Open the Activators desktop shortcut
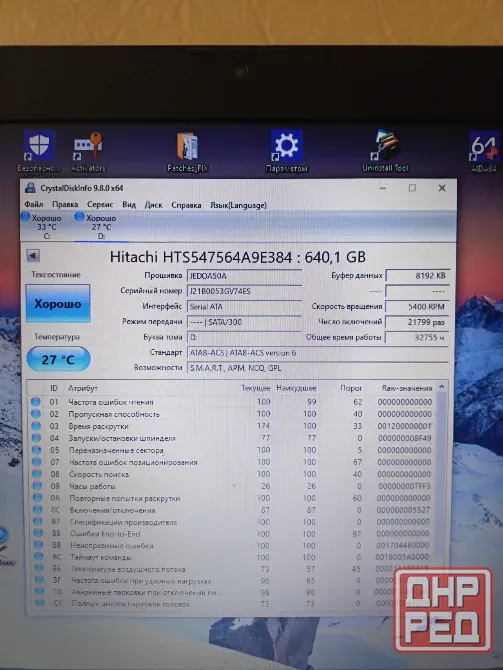The height and width of the screenshot is (670, 503). pos(88,151)
